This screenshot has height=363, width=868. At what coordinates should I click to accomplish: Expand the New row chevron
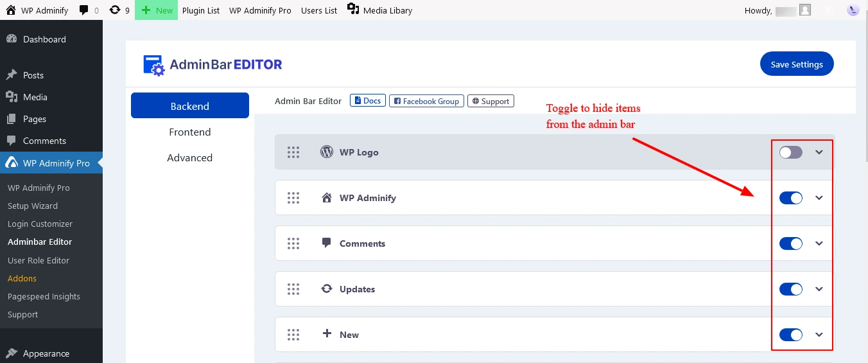[819, 335]
